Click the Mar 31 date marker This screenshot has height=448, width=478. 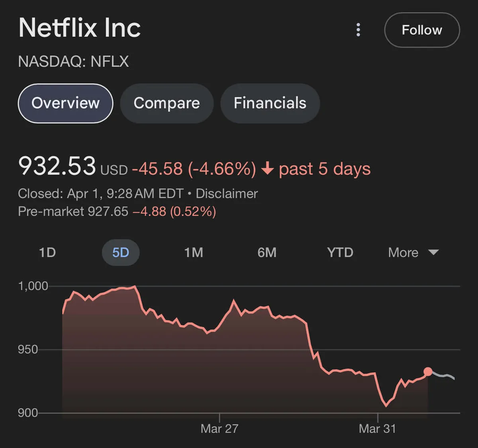[x=377, y=428]
